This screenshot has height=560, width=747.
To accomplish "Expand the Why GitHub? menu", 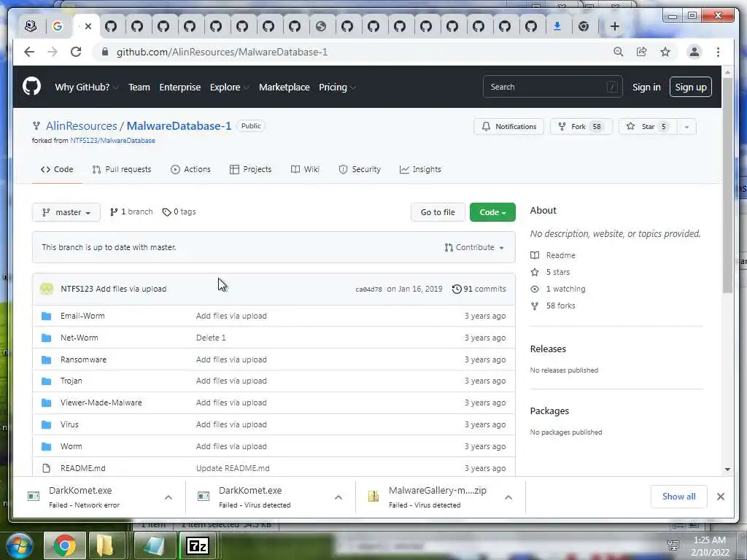I will pos(86,87).
